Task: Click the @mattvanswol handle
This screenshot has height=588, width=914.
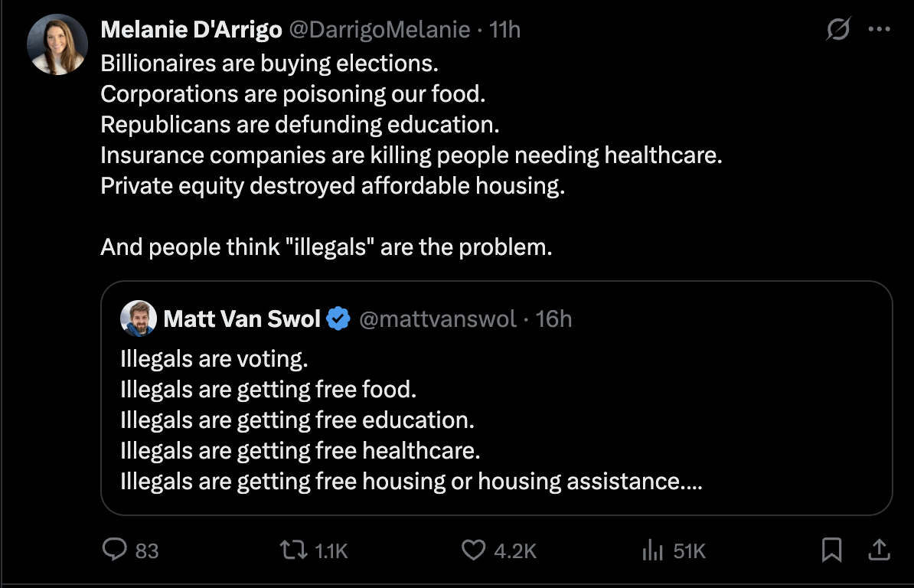Action: coord(438,318)
